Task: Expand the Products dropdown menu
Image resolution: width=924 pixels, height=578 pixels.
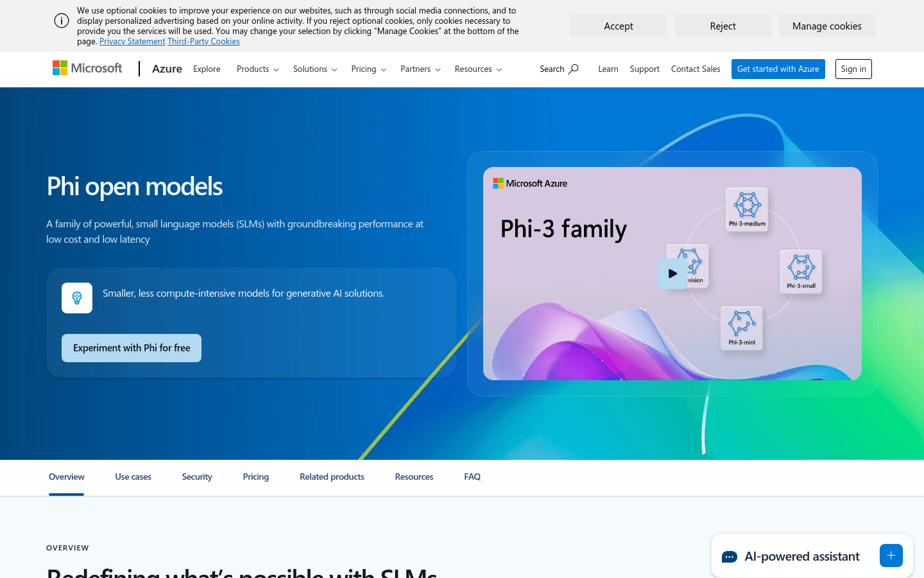Action: pyautogui.click(x=258, y=69)
